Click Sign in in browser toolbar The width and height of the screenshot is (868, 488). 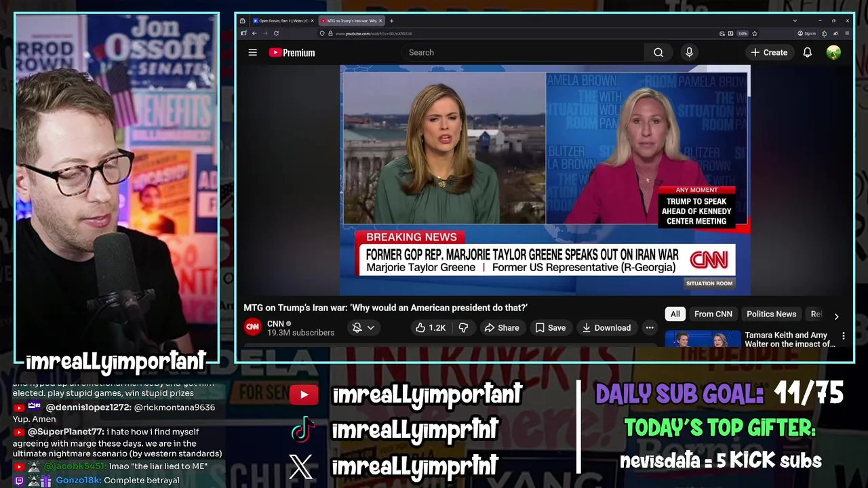[807, 33]
